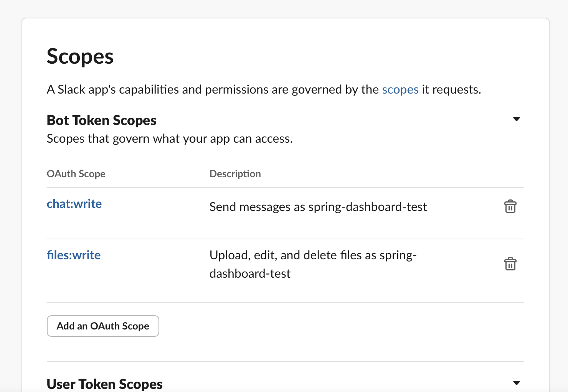This screenshot has height=392, width=568.
Task: Click the 'Scopes that govern what your app can access' subtitle
Action: pyautogui.click(x=169, y=138)
